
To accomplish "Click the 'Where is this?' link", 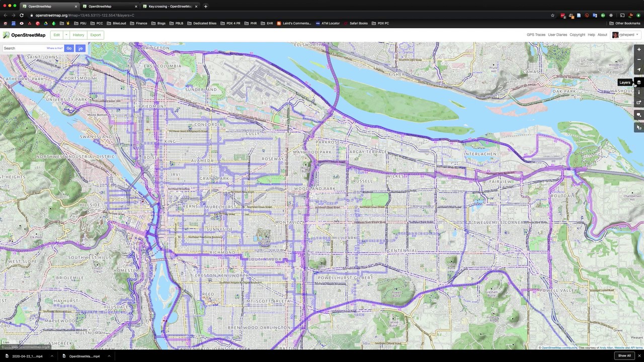I will [x=54, y=48].
